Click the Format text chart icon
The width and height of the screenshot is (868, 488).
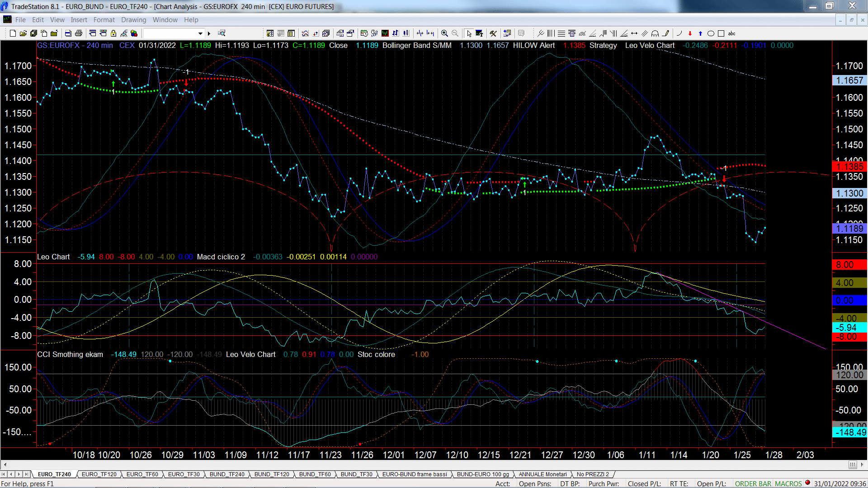coord(479,33)
